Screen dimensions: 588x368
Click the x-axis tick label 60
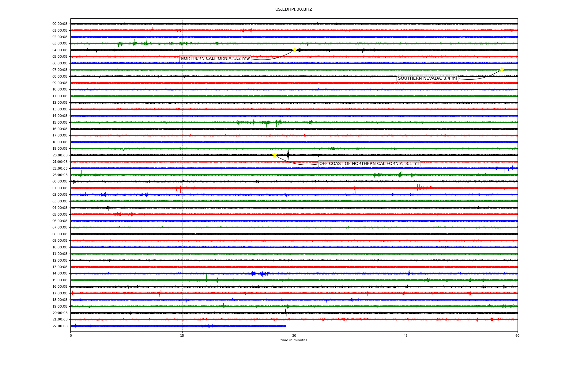517,335
